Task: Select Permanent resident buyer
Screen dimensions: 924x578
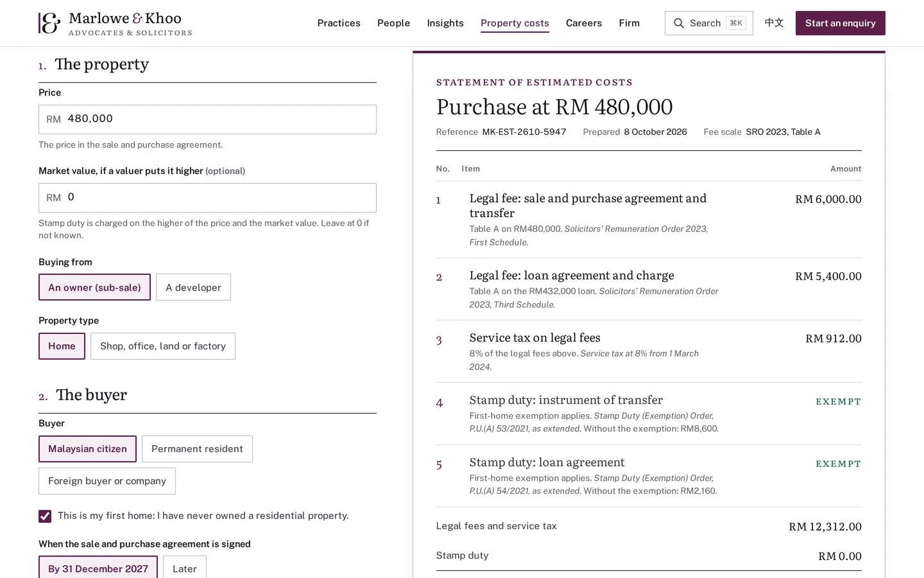Action: pos(197,449)
